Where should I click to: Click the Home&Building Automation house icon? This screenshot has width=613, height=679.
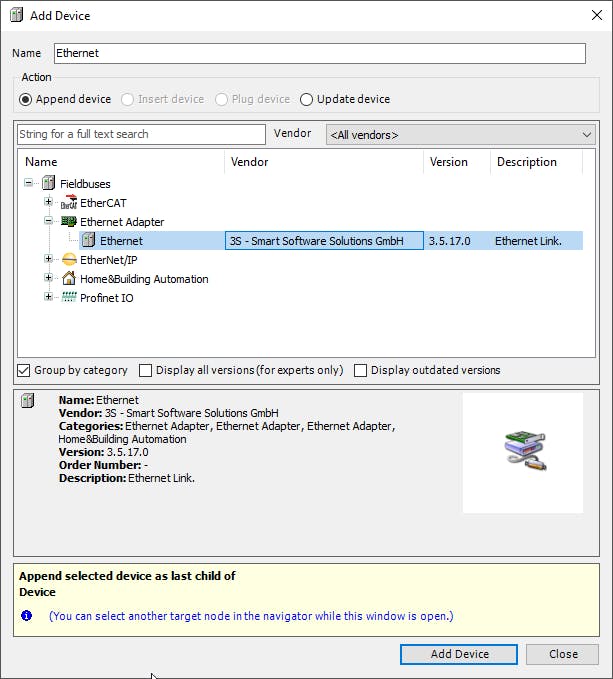point(69,278)
